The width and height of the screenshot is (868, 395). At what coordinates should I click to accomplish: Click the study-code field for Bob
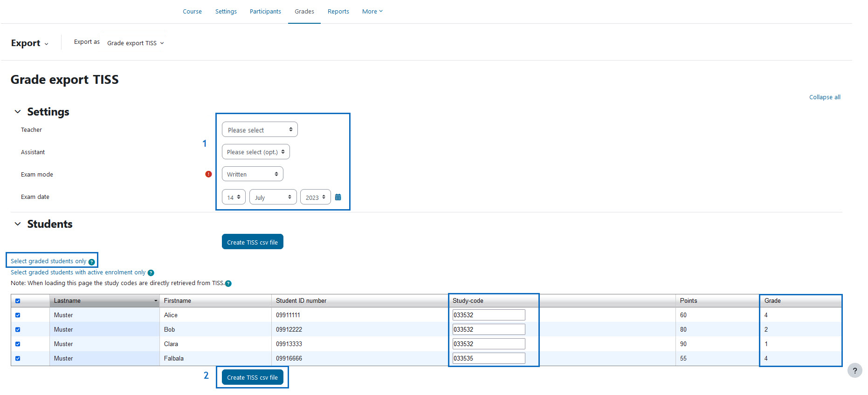489,329
